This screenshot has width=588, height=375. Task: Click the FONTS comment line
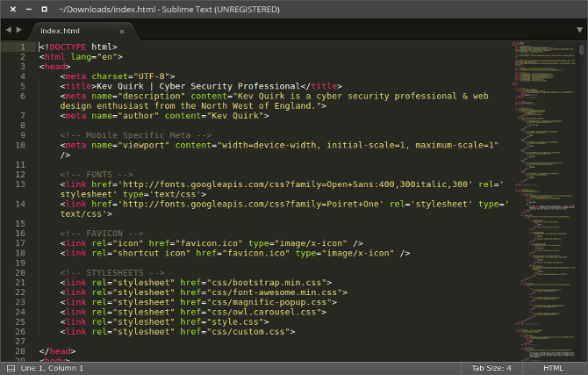97,175
